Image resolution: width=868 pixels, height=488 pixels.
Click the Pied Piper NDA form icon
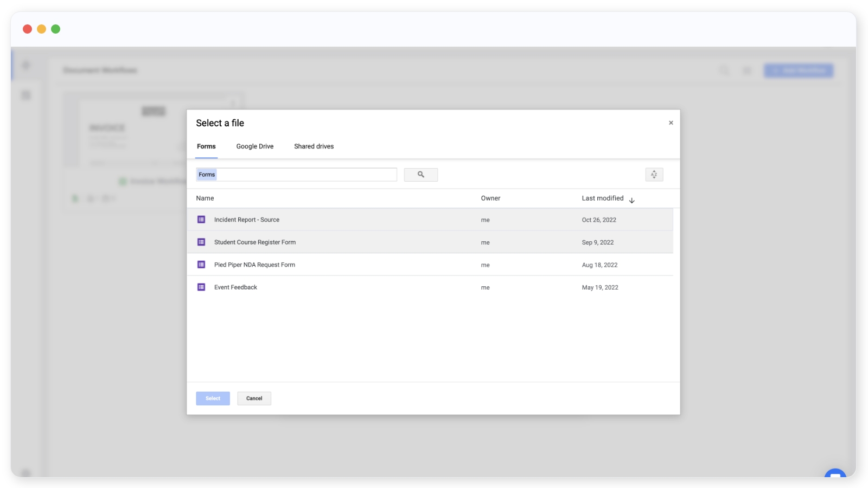coord(201,265)
